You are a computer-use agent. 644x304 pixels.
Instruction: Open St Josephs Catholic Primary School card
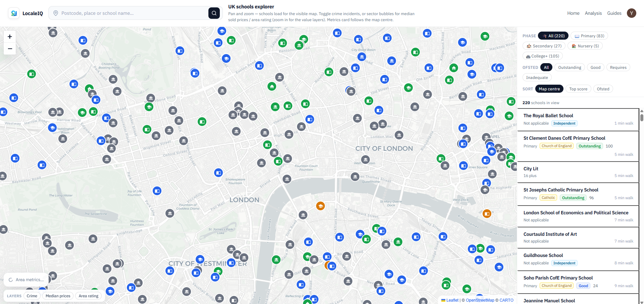578,194
